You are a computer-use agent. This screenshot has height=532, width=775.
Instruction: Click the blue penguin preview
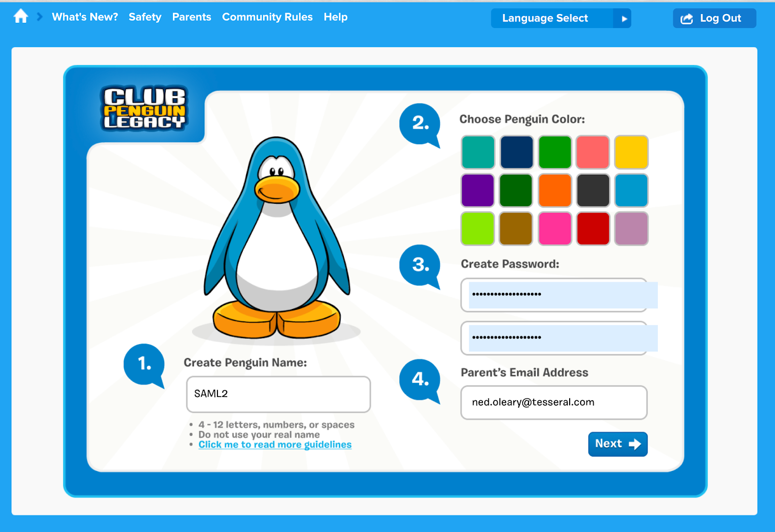click(277, 238)
